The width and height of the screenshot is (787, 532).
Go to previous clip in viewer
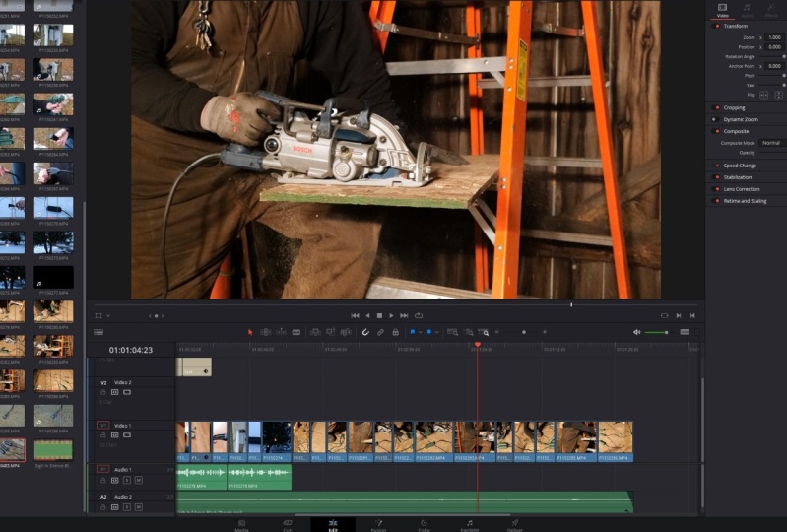click(692, 315)
